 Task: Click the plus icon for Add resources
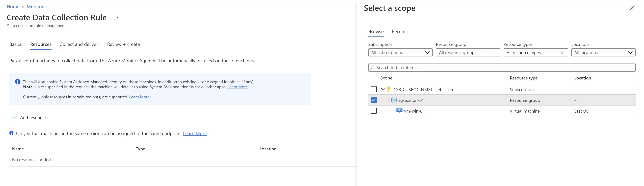(x=15, y=117)
